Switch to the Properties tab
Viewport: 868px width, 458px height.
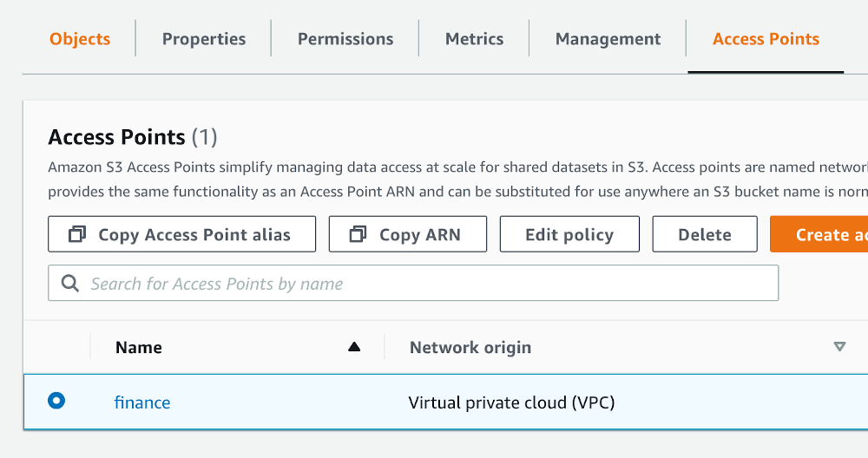pos(204,39)
